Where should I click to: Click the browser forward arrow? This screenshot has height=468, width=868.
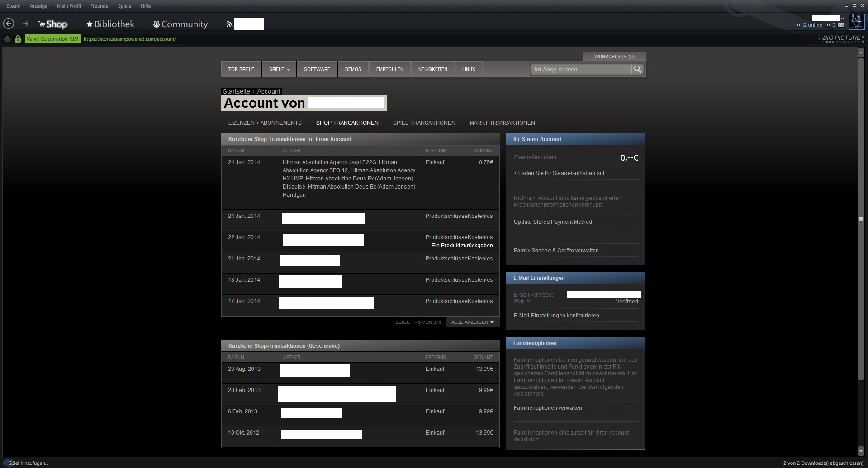[26, 24]
